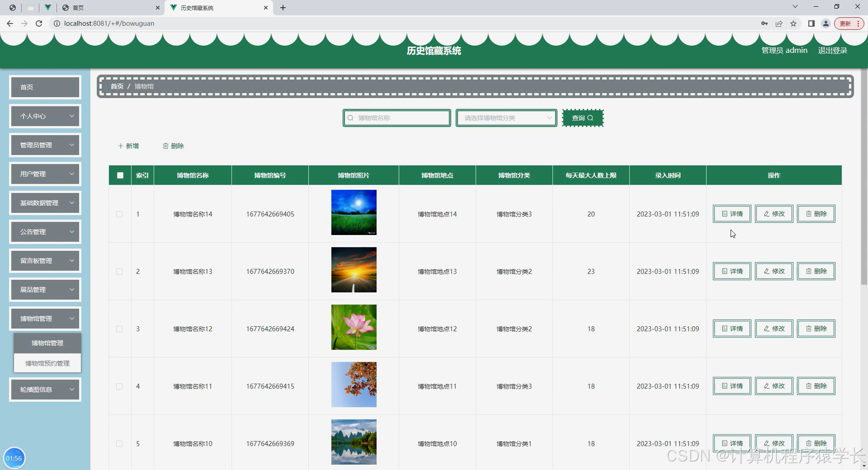The image size is (868, 470).
Task: Expand 轮播图信息 sidebar menu
Action: (45, 390)
